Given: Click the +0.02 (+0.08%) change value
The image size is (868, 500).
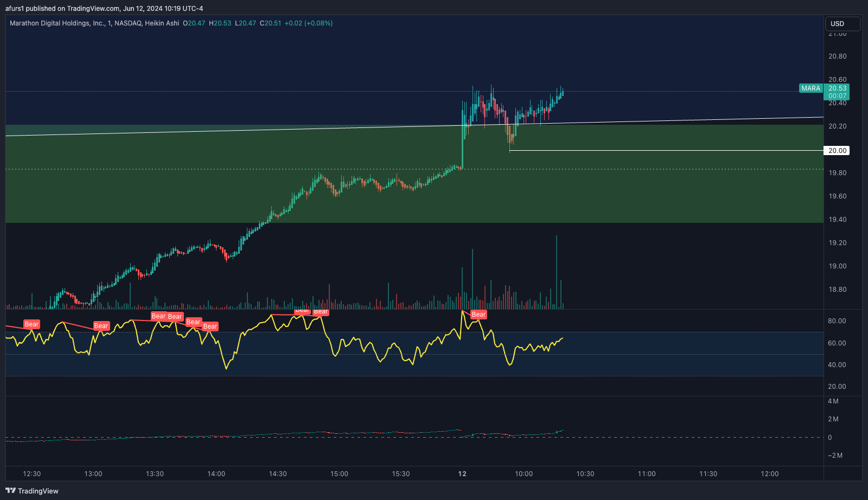Looking at the screenshot, I should [309, 23].
